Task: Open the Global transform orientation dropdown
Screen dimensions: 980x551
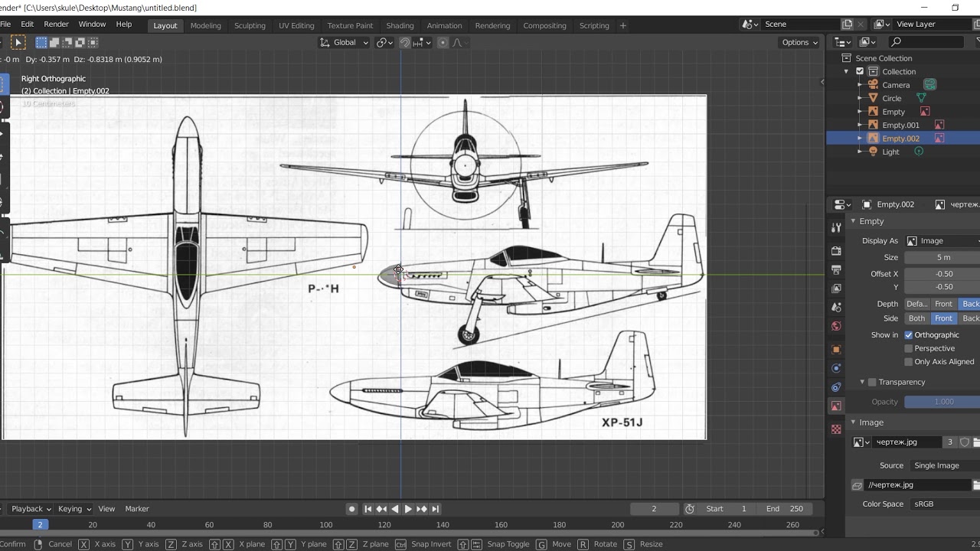Action: pos(344,43)
